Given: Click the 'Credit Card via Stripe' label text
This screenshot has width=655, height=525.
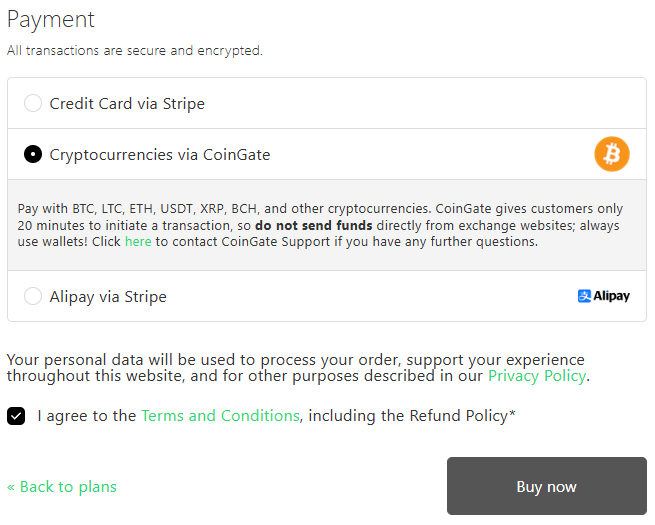Looking at the screenshot, I should coord(127,103).
